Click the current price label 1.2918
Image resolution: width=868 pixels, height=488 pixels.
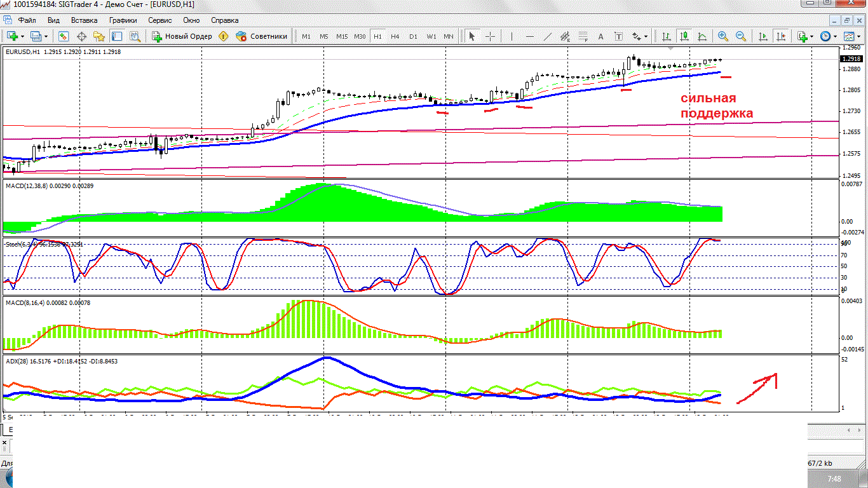coord(850,58)
